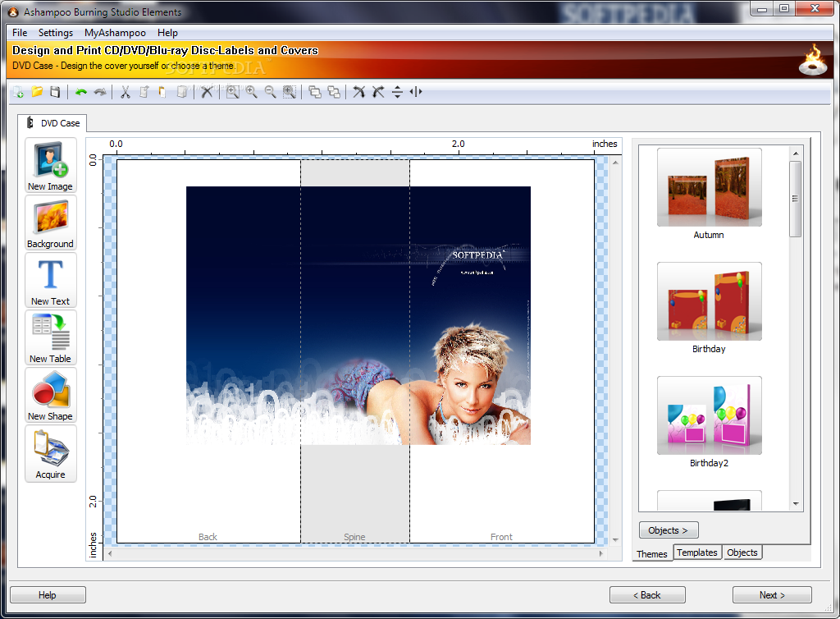Click the Rotate left icon
Image resolution: width=840 pixels, height=619 pixels.
pyautogui.click(x=359, y=92)
